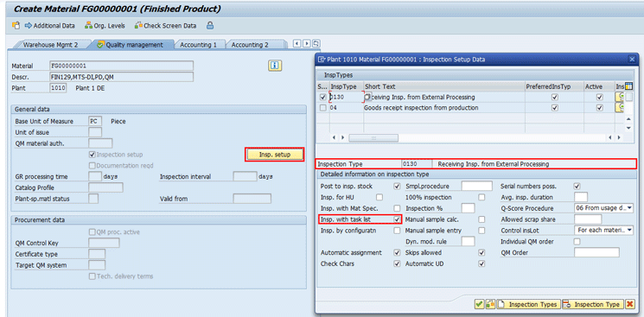This screenshot has width=644, height=317.
Task: Click the table column configuration icon in InspTypes
Action: 628,86
